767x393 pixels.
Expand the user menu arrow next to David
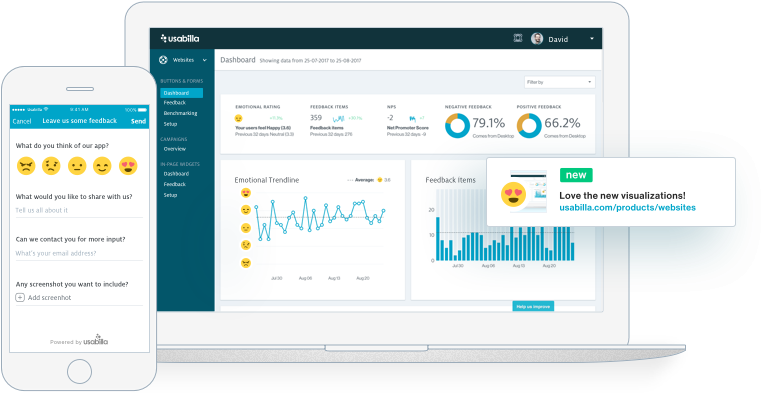click(x=592, y=39)
